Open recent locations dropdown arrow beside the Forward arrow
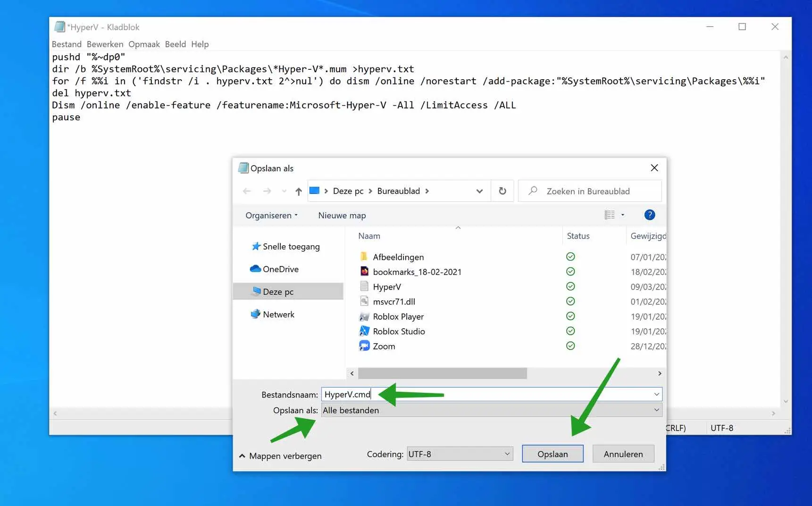The width and height of the screenshot is (812, 506). tap(284, 191)
